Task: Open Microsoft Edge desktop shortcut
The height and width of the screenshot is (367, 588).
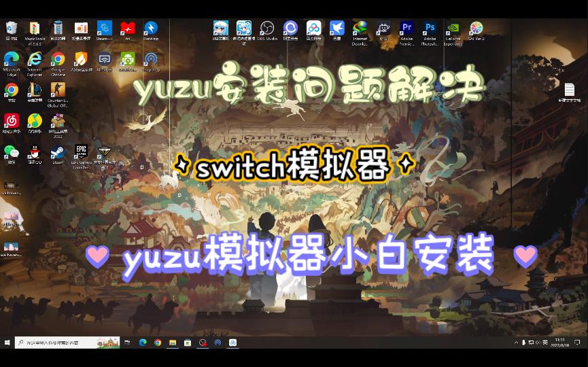Action: point(12,59)
